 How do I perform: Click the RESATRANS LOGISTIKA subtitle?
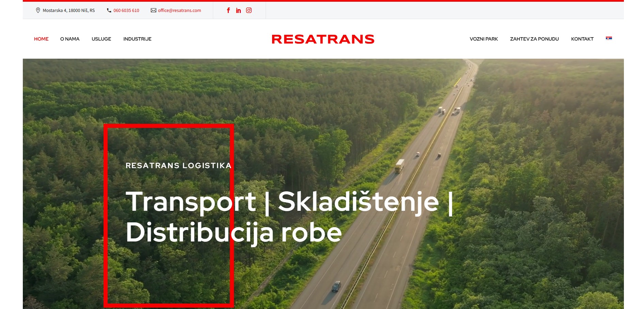[178, 165]
